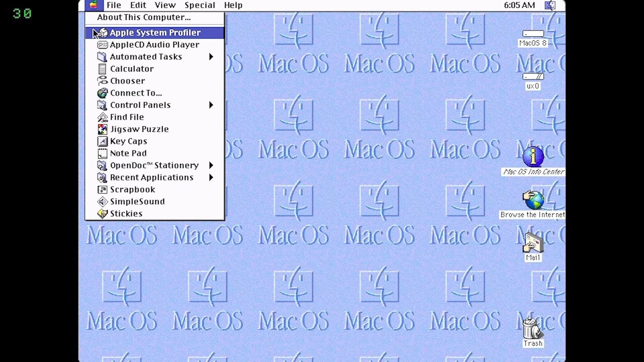Expand the Recent Applications submenu arrow
Image resolution: width=644 pixels, height=362 pixels.
211,177
